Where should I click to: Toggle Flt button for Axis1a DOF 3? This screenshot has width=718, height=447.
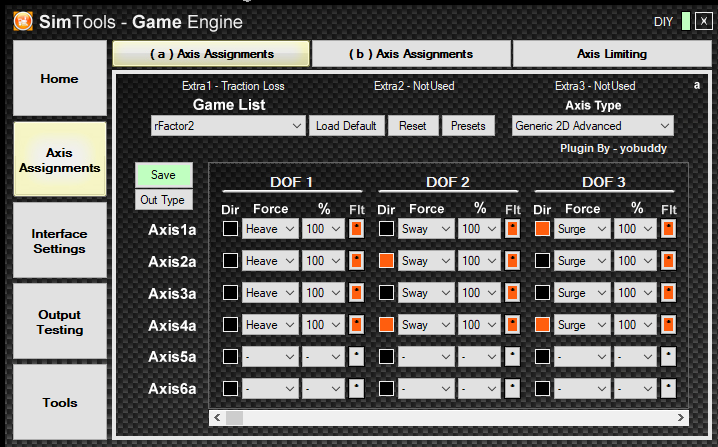pyautogui.click(x=669, y=229)
